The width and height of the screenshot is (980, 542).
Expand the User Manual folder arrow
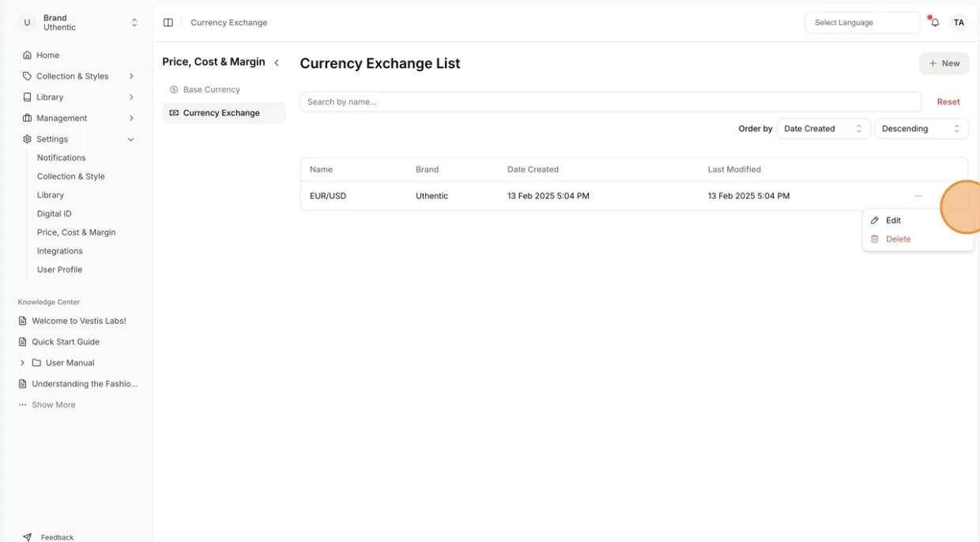pos(22,363)
